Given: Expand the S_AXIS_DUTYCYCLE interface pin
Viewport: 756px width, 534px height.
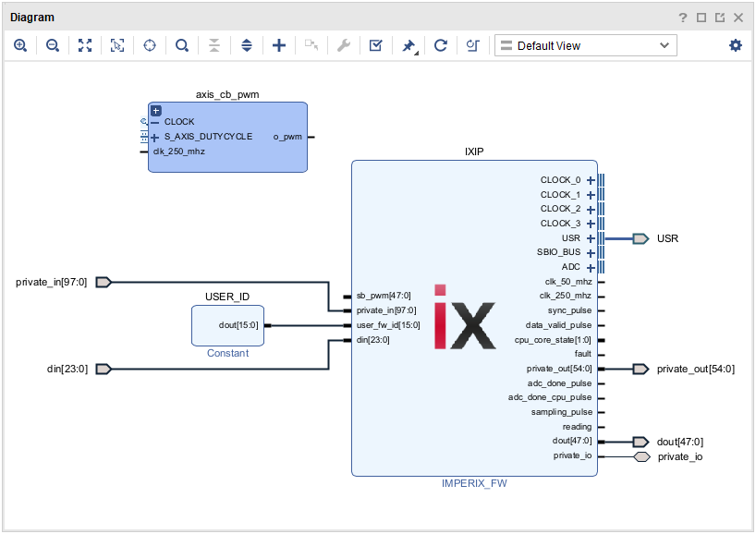Looking at the screenshot, I should (x=154, y=137).
